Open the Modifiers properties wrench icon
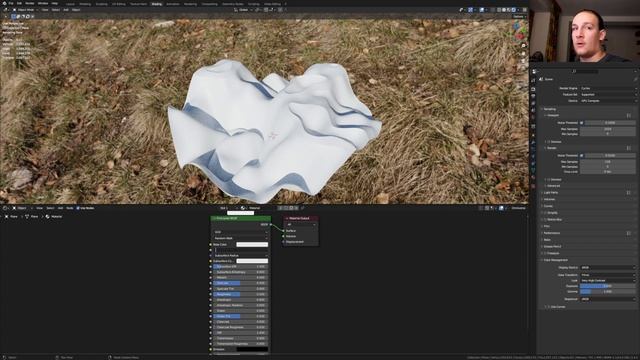Viewport: 640px width, 360px height. [533, 142]
